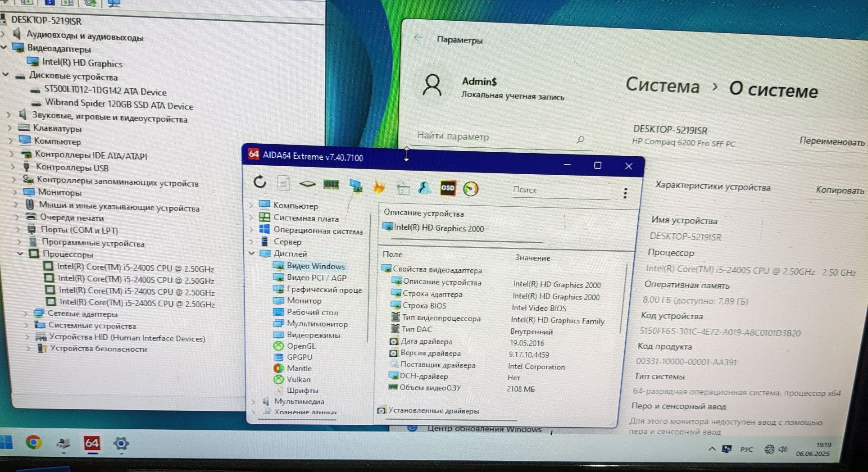Expand Операционная система in AIDA64 tree
The image size is (868, 472).
(x=251, y=229)
